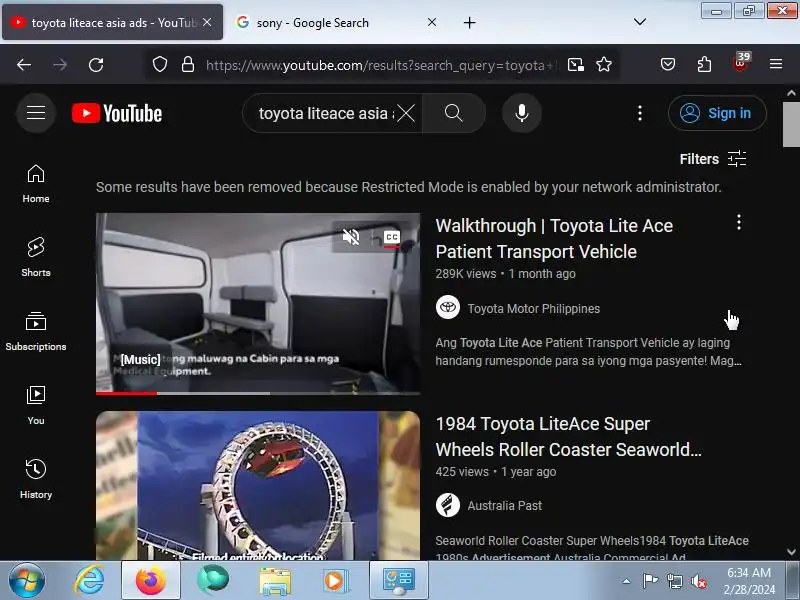Close the YouTube tab
This screenshot has width=800, height=600.
[x=207, y=22]
